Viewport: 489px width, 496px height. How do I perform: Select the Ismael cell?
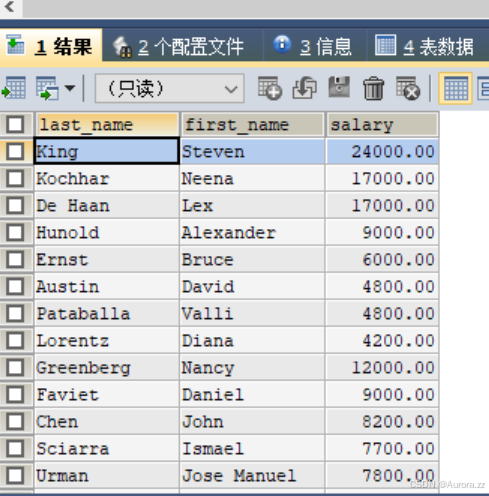tap(252, 449)
